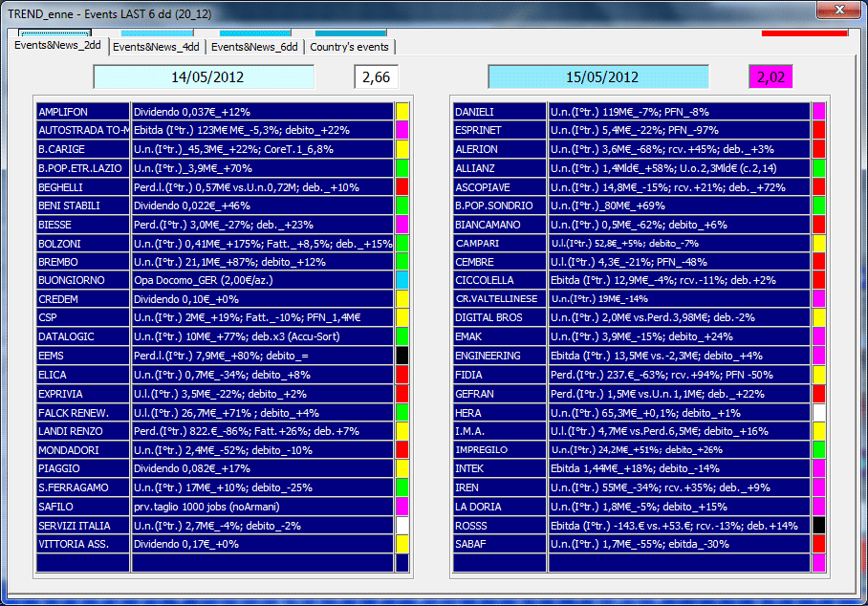Select the BREMBO company cell
This screenshot has width=868, height=606.
(83, 262)
